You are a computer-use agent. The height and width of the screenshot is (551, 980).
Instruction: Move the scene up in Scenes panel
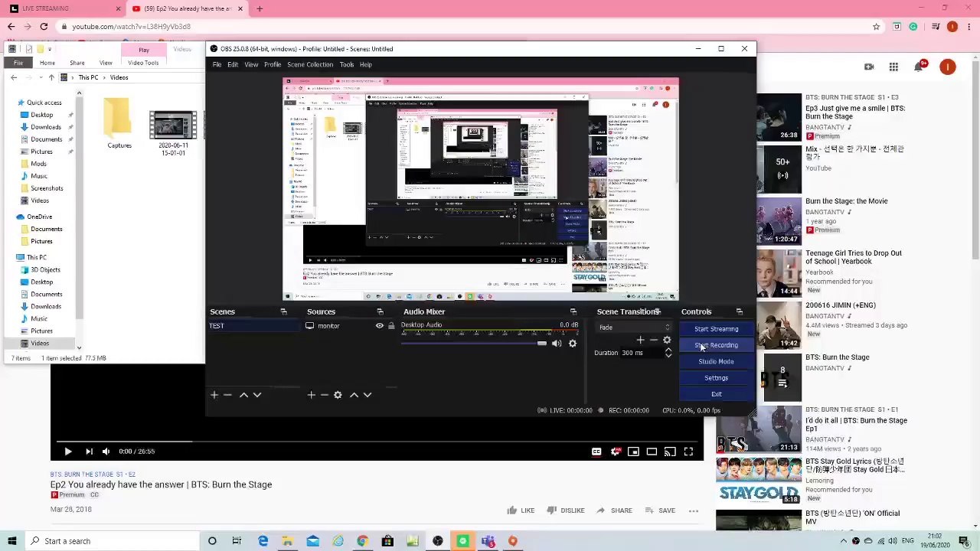click(x=243, y=395)
